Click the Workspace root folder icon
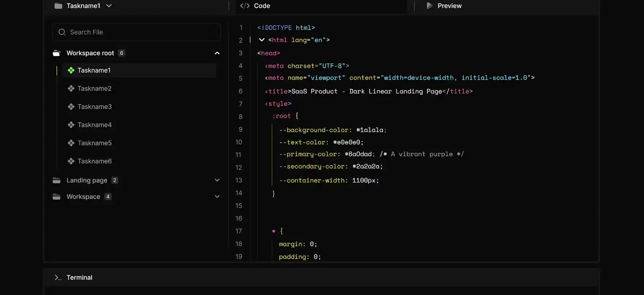Screen dimensions: 644x295 56,53
